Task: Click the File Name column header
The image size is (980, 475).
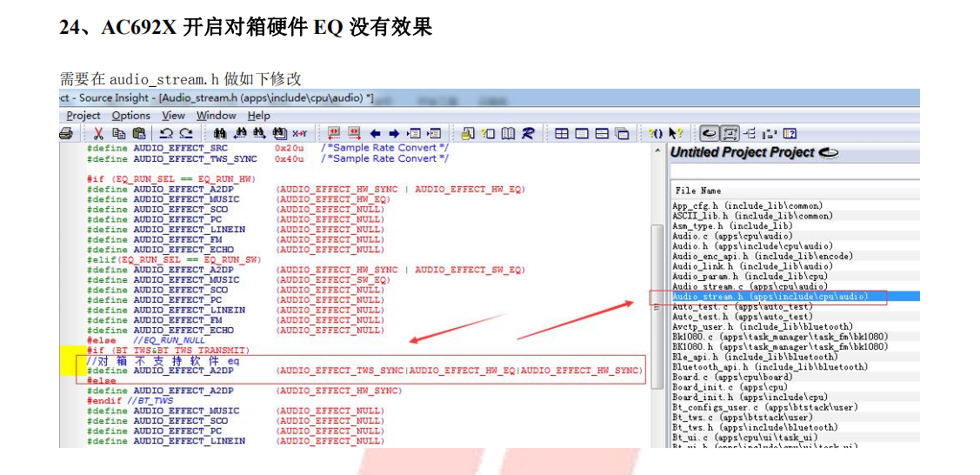Action: [795, 191]
